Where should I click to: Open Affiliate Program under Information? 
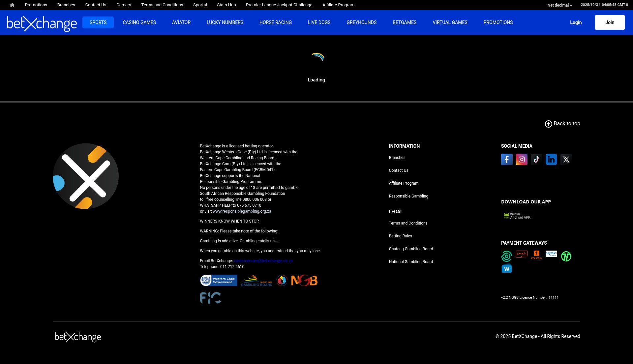tap(404, 183)
